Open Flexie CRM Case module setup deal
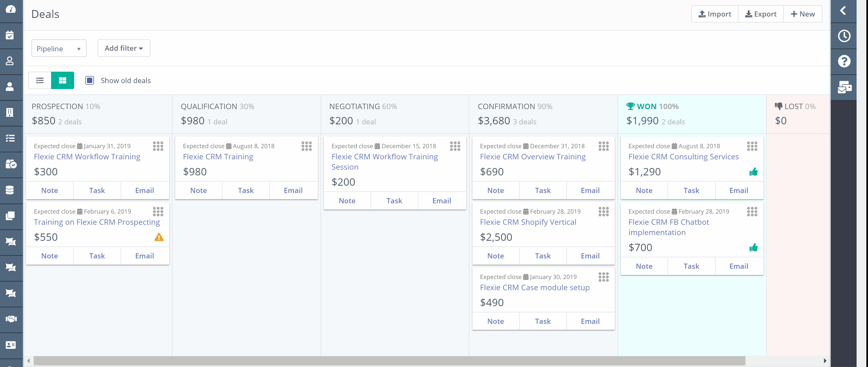The height and width of the screenshot is (367, 868). pyautogui.click(x=535, y=287)
